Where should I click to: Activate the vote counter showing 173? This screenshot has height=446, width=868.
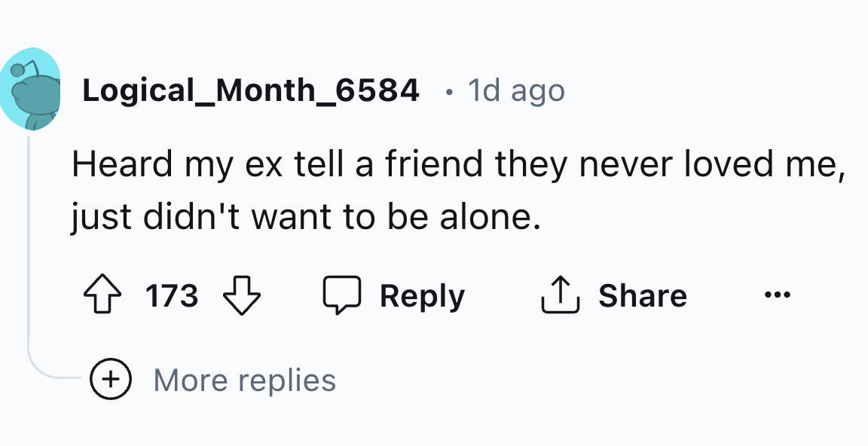click(x=171, y=295)
